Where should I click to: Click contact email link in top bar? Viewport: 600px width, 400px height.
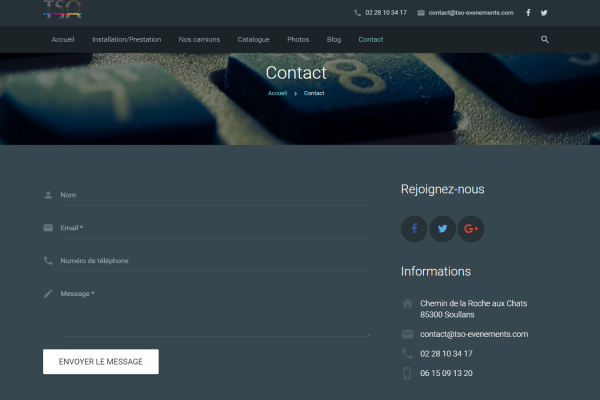[471, 13]
